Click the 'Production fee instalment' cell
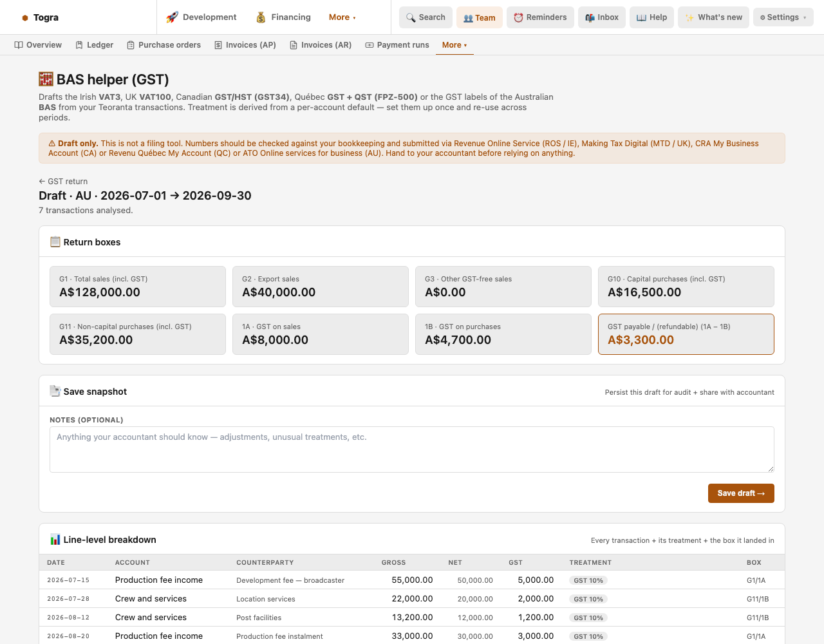824x644 pixels. click(x=279, y=636)
